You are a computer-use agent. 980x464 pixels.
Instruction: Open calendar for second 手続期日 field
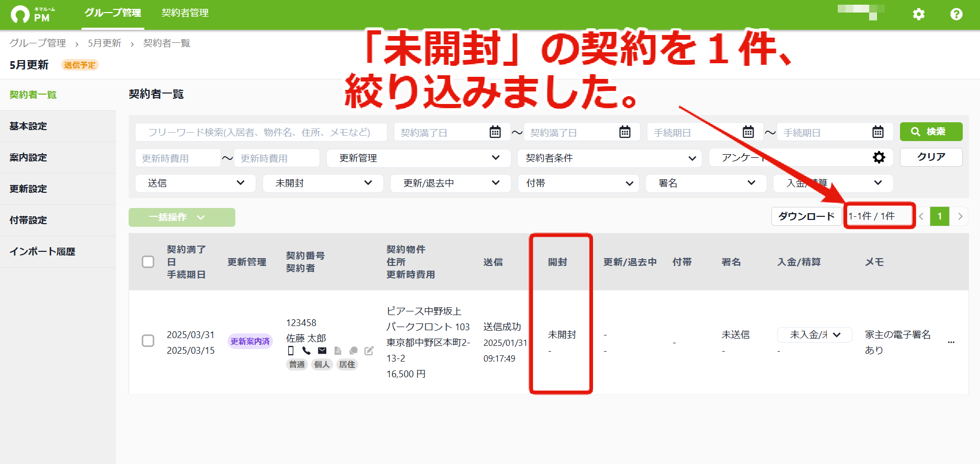coord(878,132)
